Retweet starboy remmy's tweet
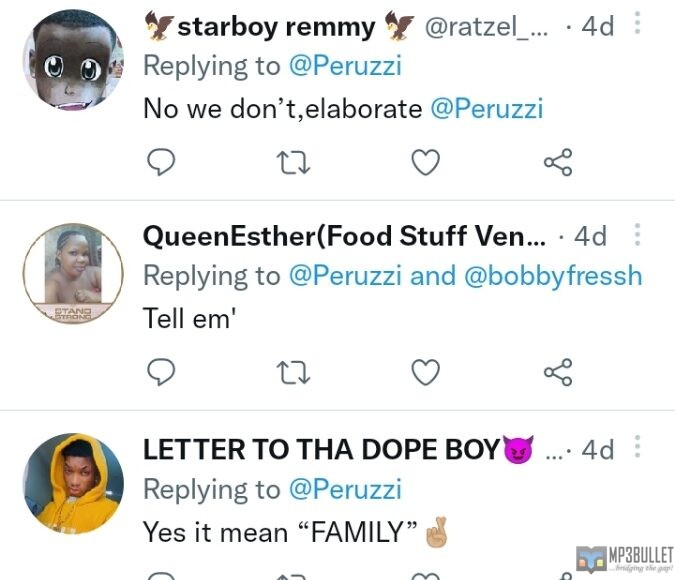The height and width of the screenshot is (580, 675). click(x=293, y=161)
